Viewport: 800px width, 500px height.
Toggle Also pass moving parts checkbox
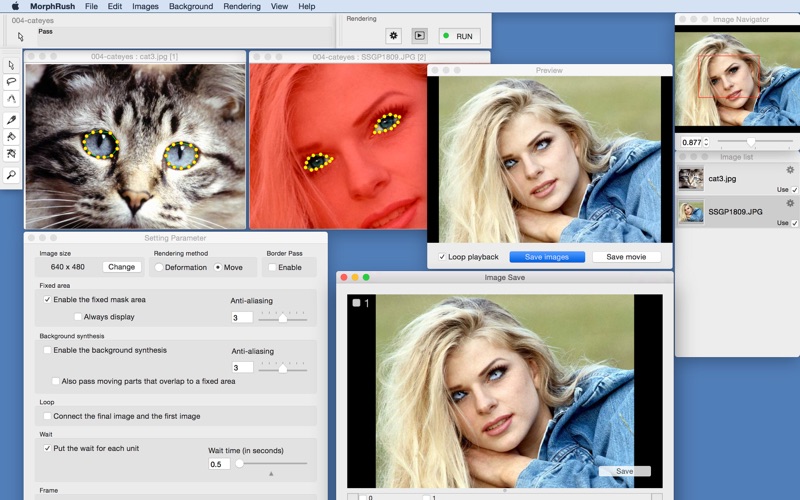(55, 381)
